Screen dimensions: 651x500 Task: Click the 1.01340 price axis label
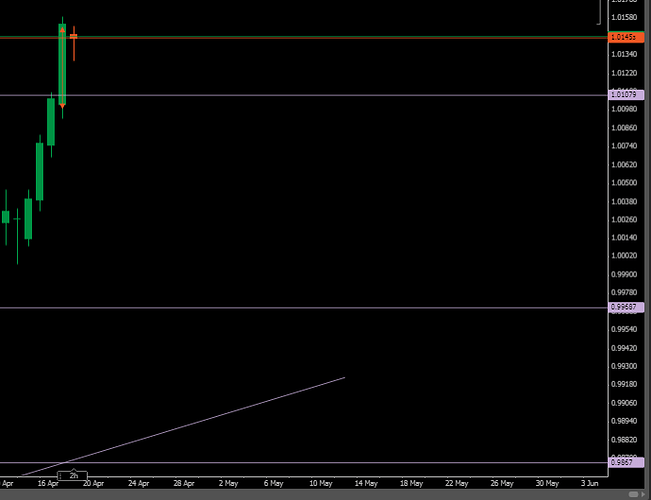coord(624,54)
